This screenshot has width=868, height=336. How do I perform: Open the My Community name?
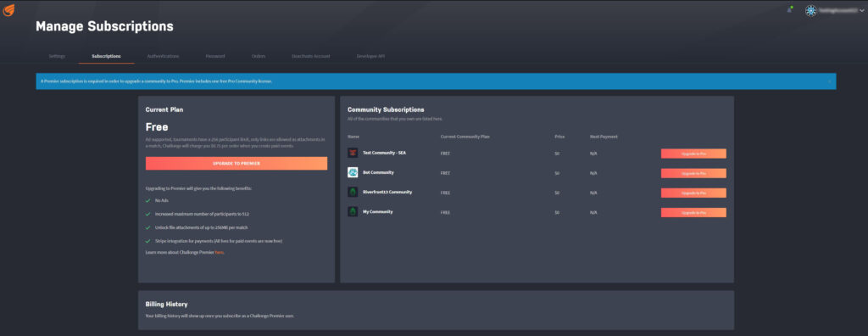click(x=377, y=212)
